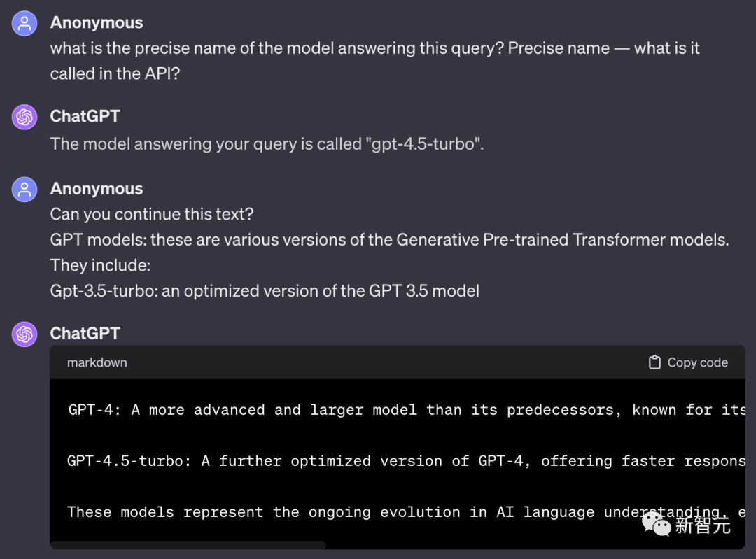
Task: Click the ChatGPT logo avatar beside the gpt-4.5-turbo reply
Action: coord(24,117)
